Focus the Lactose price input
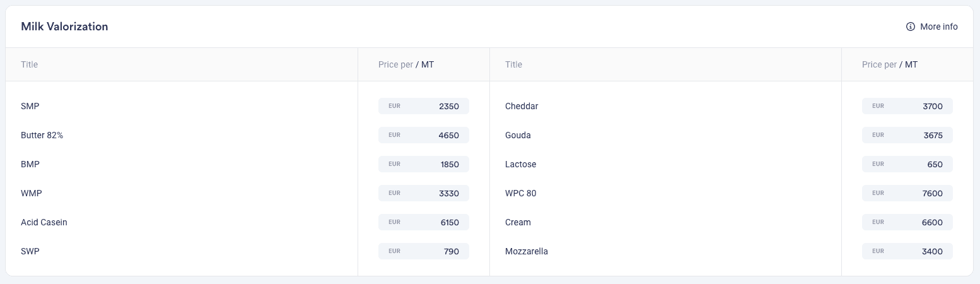Viewport: 980px width, 284px height. [907, 164]
